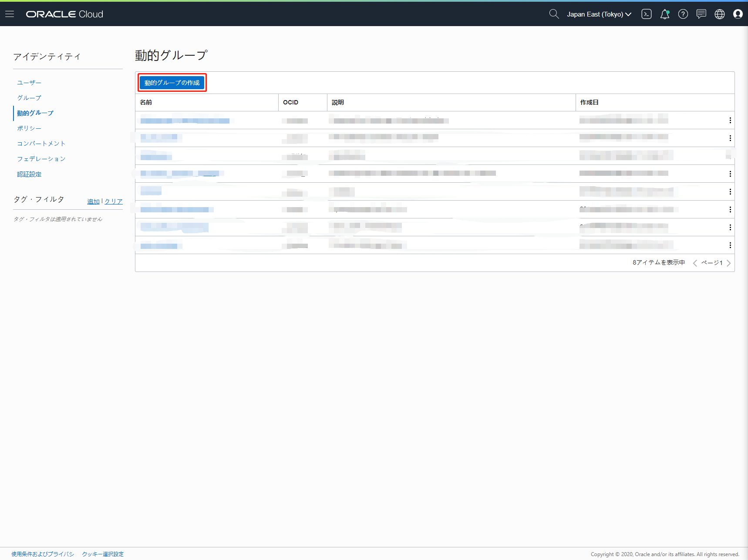Go to next page with right chevron
748x560 pixels.
pyautogui.click(x=728, y=263)
